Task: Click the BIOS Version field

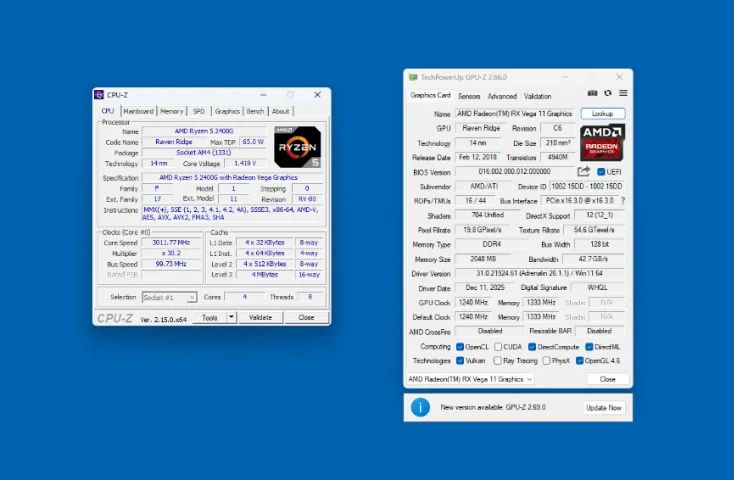Action: tap(514, 171)
